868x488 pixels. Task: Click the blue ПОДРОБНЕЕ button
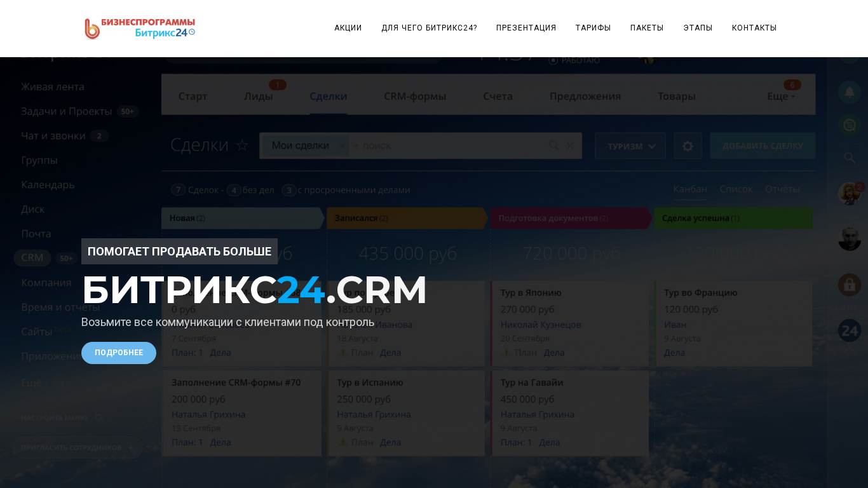119,353
